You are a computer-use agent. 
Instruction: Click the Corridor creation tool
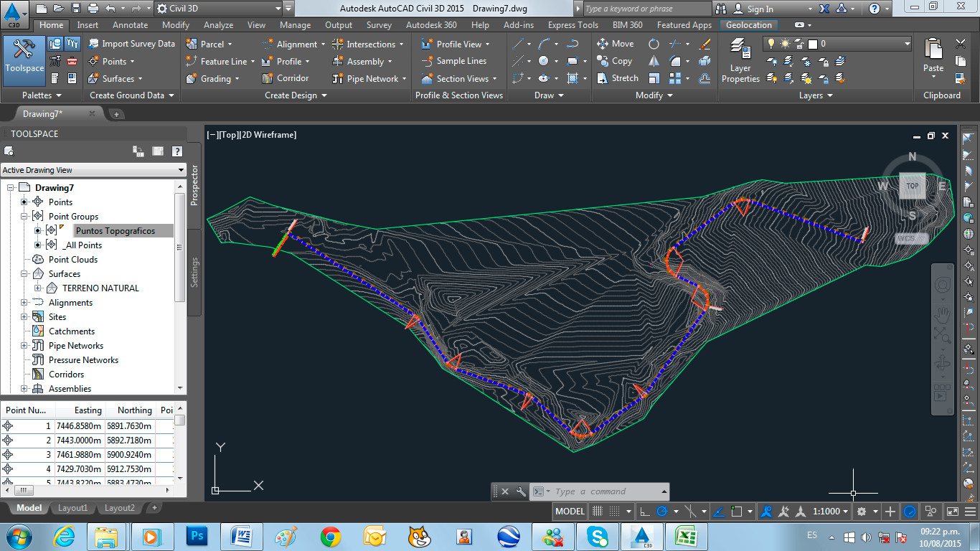click(x=285, y=78)
